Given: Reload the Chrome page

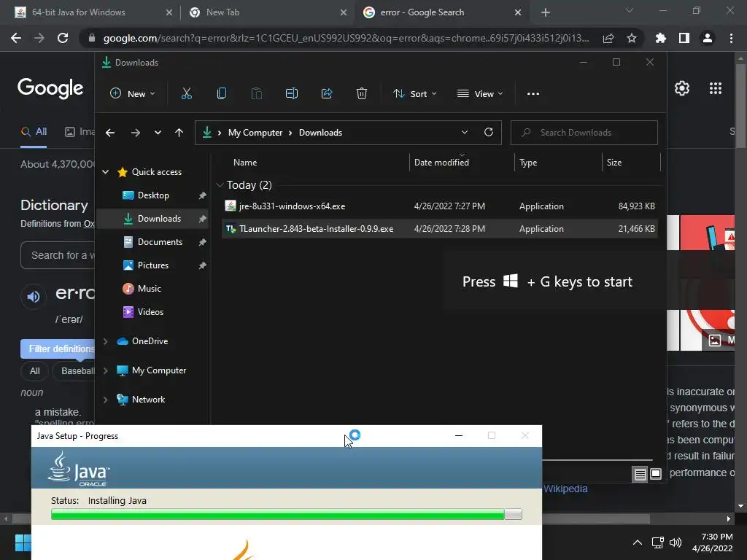Looking at the screenshot, I should 63,38.
